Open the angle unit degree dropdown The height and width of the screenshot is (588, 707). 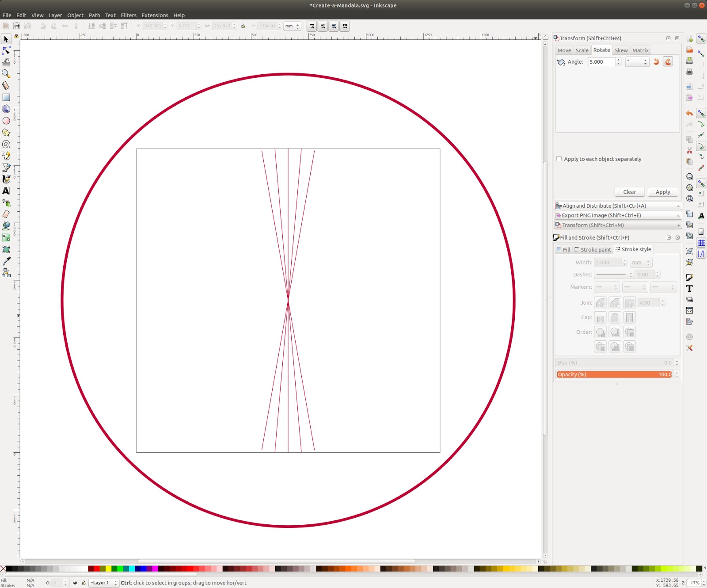click(x=637, y=62)
